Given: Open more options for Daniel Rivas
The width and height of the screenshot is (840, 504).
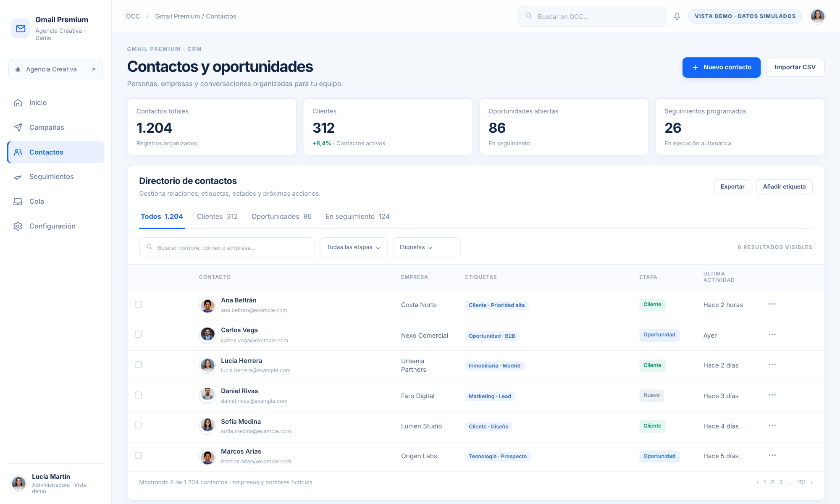Looking at the screenshot, I should [x=772, y=395].
